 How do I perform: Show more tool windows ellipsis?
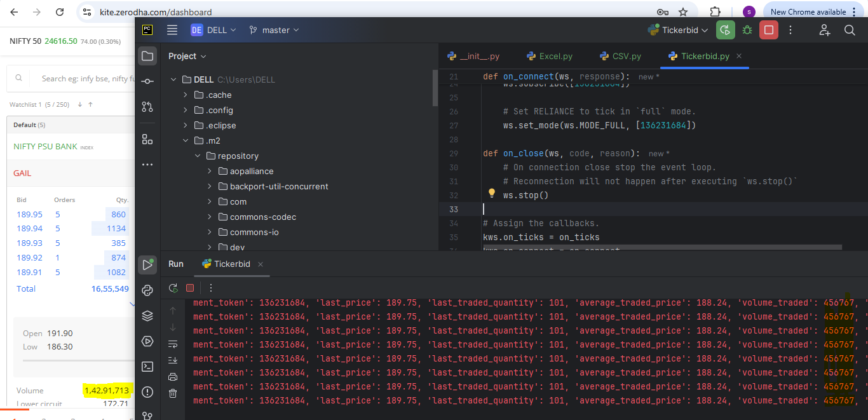(147, 165)
